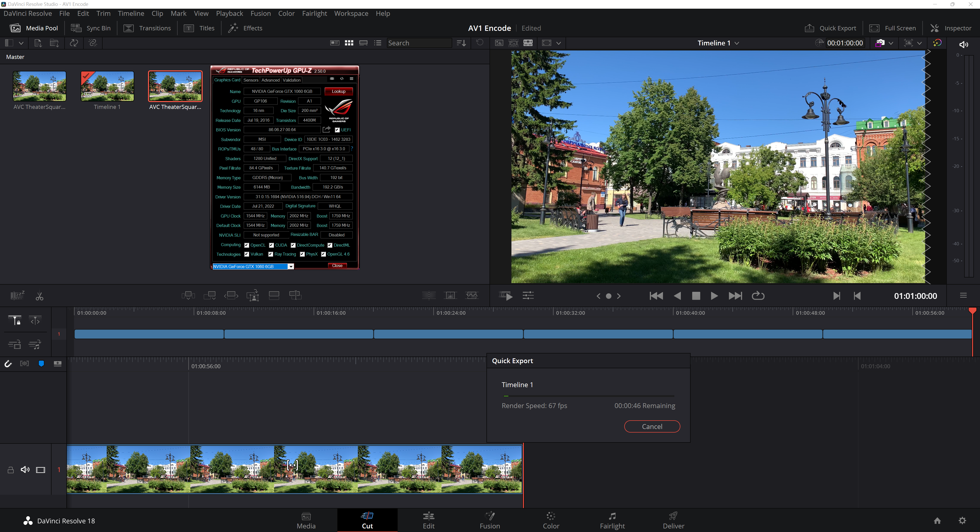Open the Workspace menu
The image size is (980, 532).
tap(351, 13)
